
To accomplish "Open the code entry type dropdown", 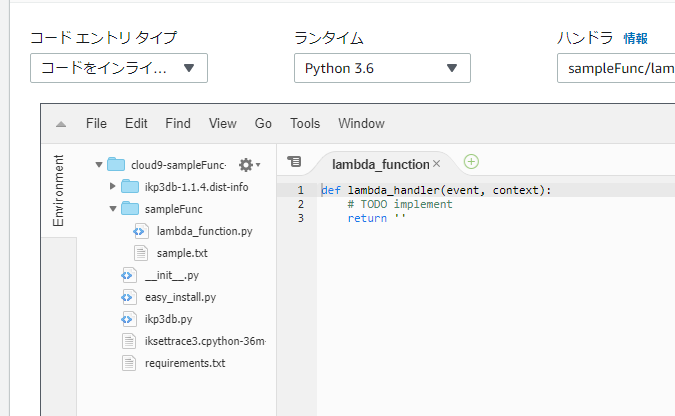I will point(118,68).
